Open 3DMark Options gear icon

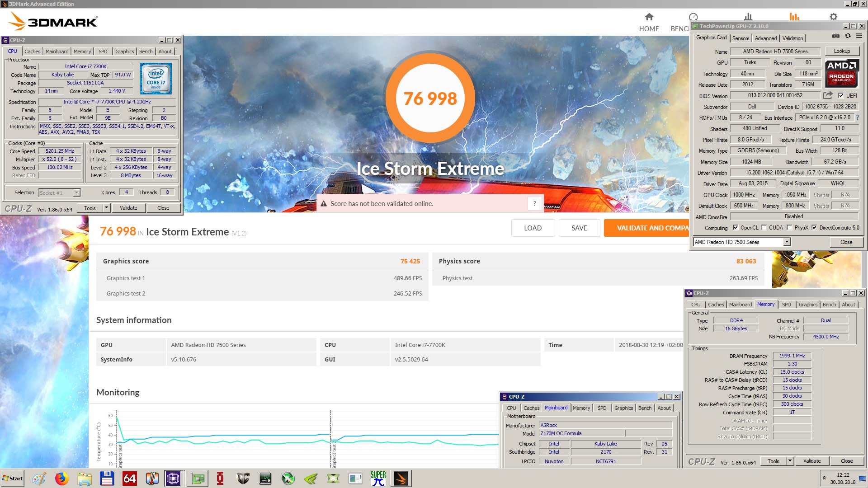click(833, 17)
